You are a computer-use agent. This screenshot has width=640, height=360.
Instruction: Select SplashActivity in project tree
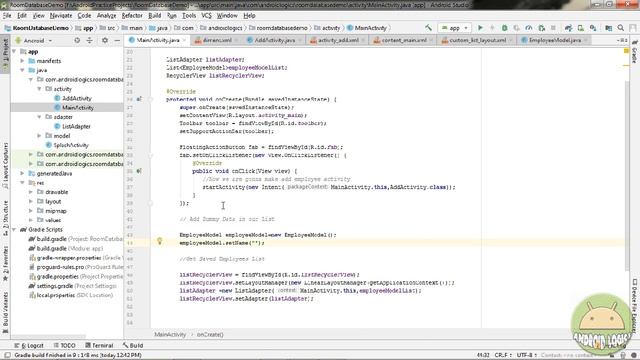coord(71,145)
